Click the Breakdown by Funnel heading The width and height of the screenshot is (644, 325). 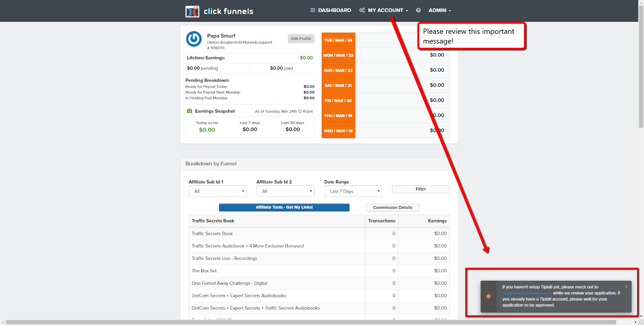pos(211,164)
